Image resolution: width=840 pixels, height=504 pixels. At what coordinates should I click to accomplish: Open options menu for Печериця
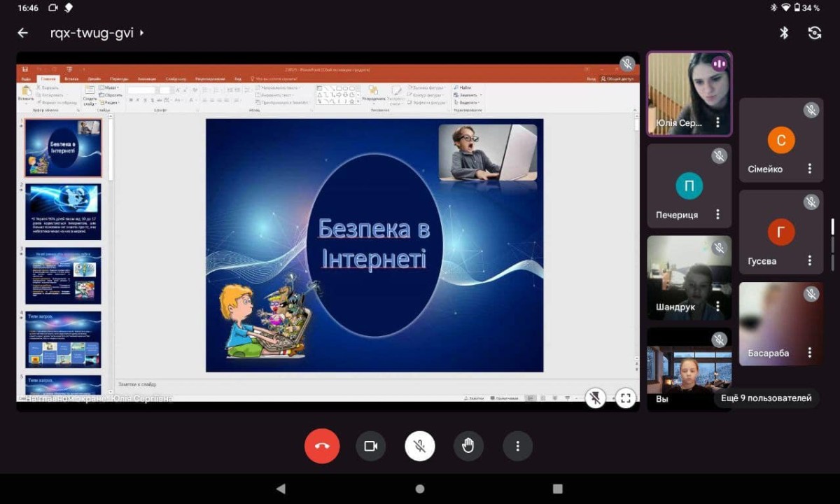(x=717, y=215)
